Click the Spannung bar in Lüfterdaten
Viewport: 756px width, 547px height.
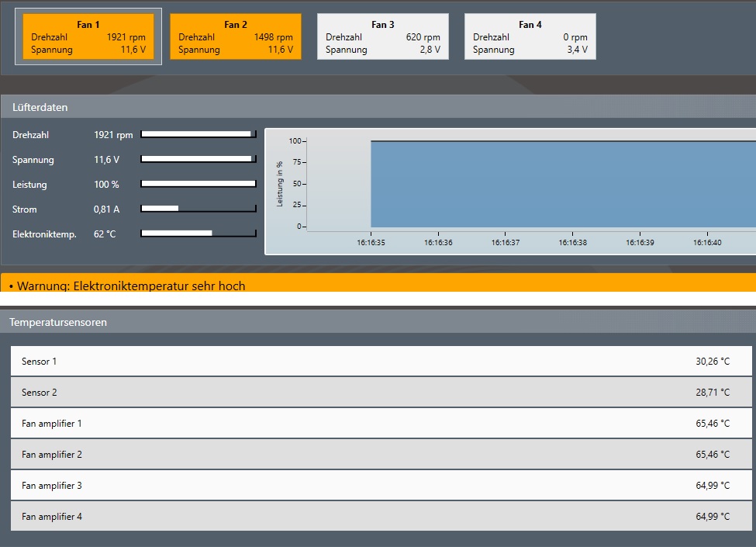[x=198, y=159]
